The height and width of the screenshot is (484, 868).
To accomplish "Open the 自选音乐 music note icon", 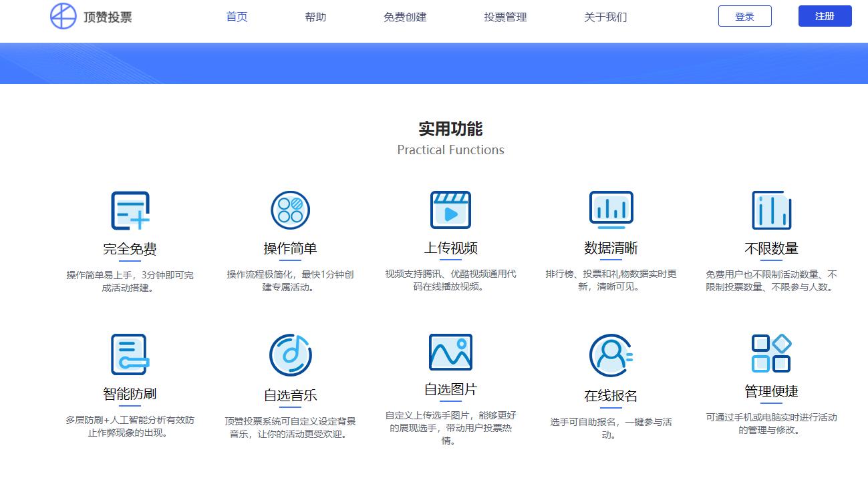I will click(x=291, y=354).
